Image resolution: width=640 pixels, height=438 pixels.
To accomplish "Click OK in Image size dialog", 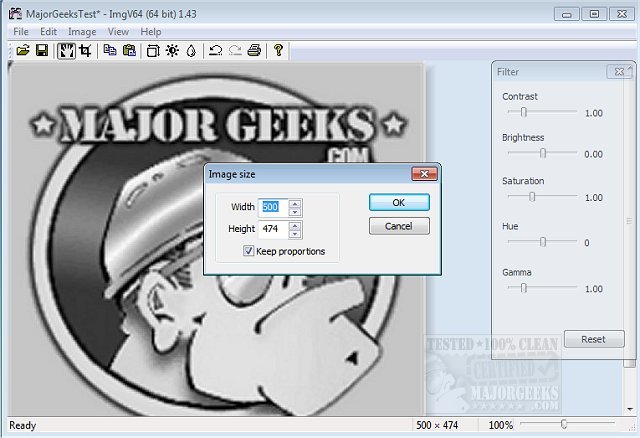I will pyautogui.click(x=399, y=202).
